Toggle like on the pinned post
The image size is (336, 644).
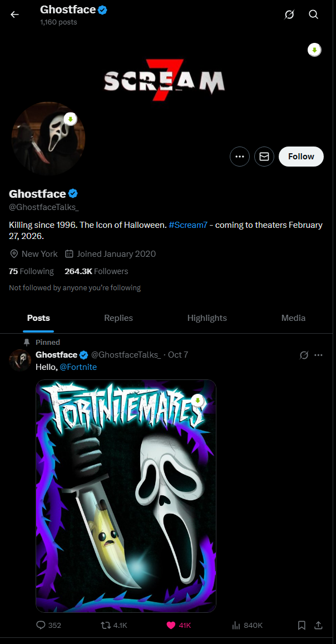point(179,625)
